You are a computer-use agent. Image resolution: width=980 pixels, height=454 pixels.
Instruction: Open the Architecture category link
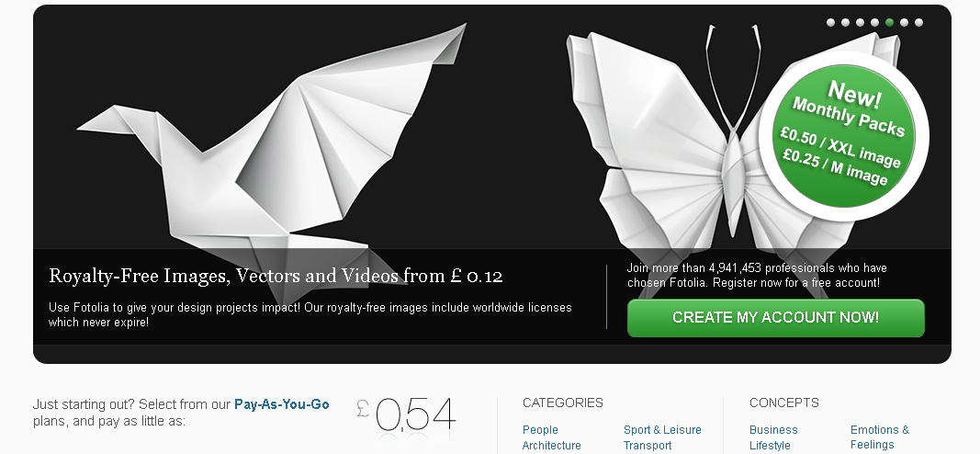(551, 445)
